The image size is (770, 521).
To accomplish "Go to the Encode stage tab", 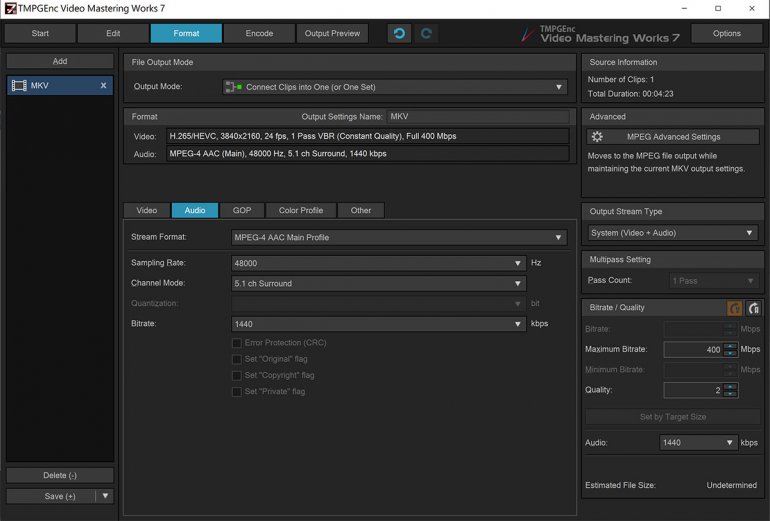I will pyautogui.click(x=259, y=33).
